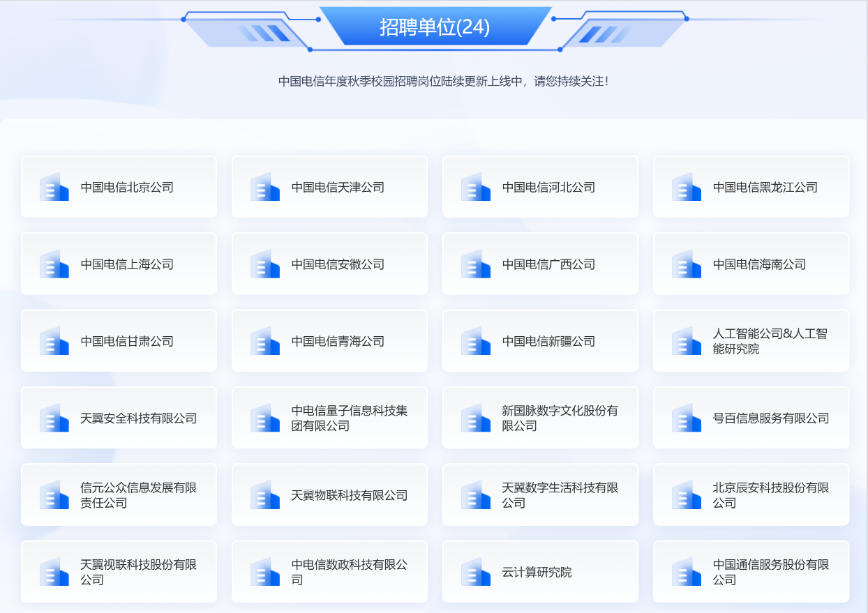The height and width of the screenshot is (613, 868).
Task: Click the building icon beside 中电信量子信息科技集团有限公司
Action: [x=265, y=418]
